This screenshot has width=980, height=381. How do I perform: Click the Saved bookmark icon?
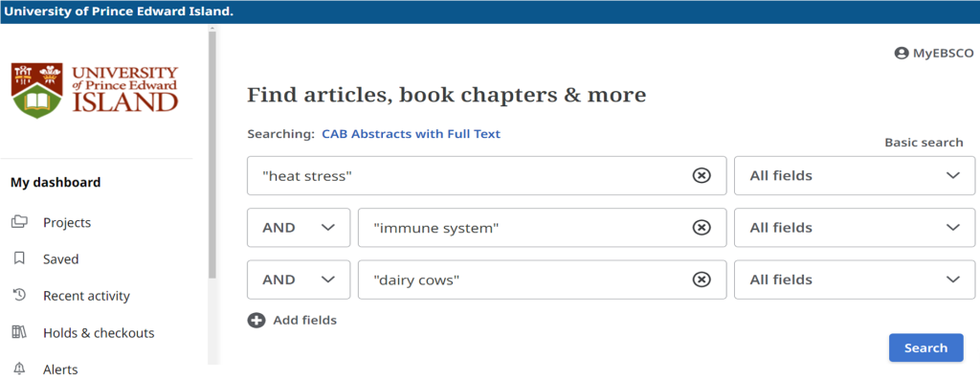point(19,258)
